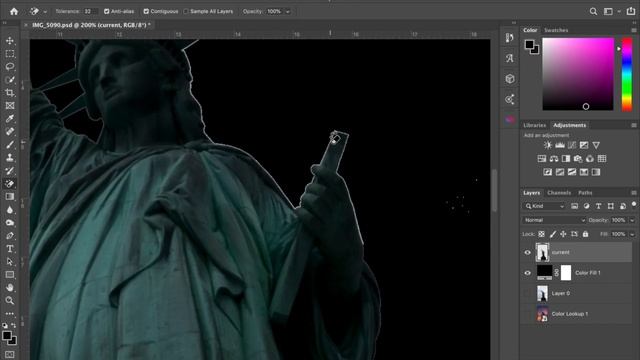Select the Rectangle shape tool
This screenshot has width=640, height=360.
[10, 275]
